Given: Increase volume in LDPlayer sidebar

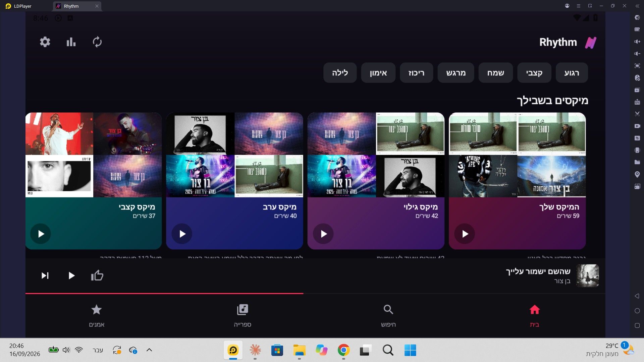Looking at the screenshot, I should point(637,42).
